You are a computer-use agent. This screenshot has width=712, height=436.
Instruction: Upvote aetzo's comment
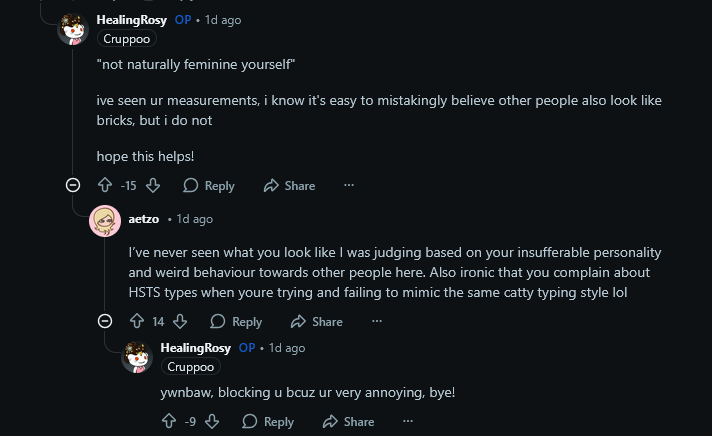[137, 321]
